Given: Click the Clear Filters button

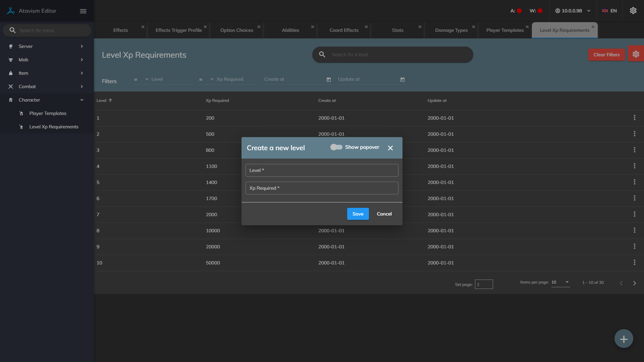Looking at the screenshot, I should point(606,55).
